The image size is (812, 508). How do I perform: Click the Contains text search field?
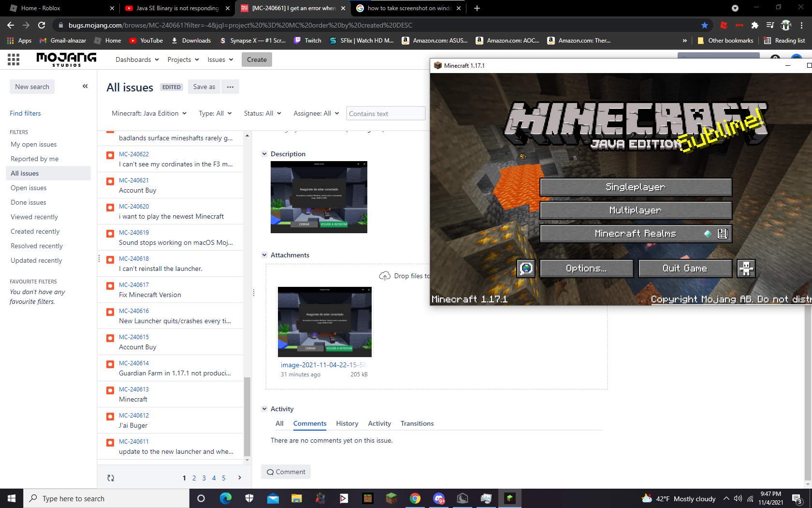(x=386, y=113)
